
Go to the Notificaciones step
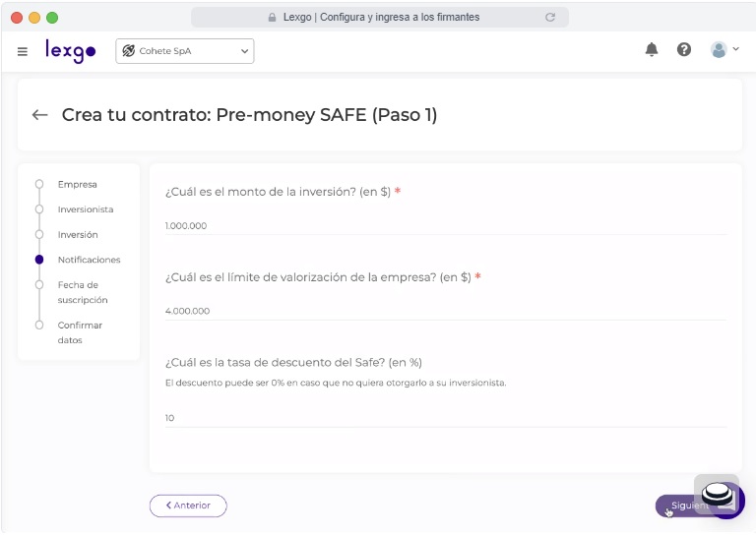(89, 260)
